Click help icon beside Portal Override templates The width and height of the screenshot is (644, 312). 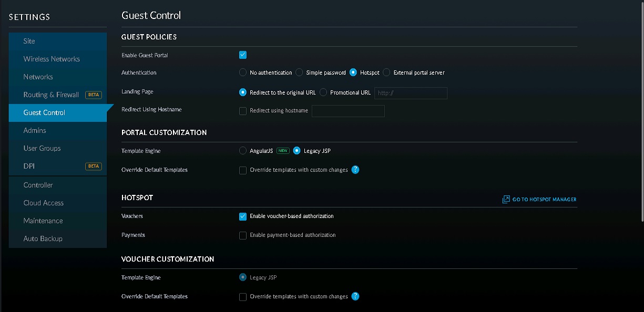[355, 170]
